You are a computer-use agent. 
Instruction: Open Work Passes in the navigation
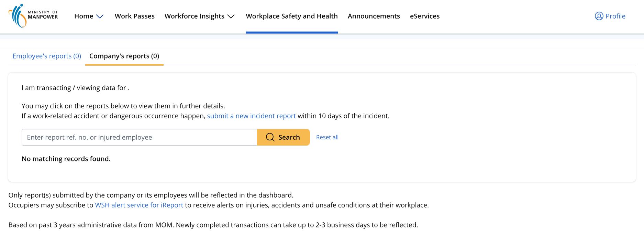click(x=135, y=16)
